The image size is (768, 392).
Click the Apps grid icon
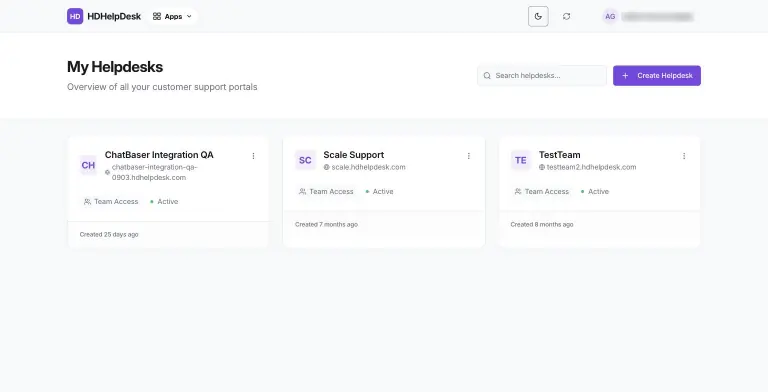point(157,17)
